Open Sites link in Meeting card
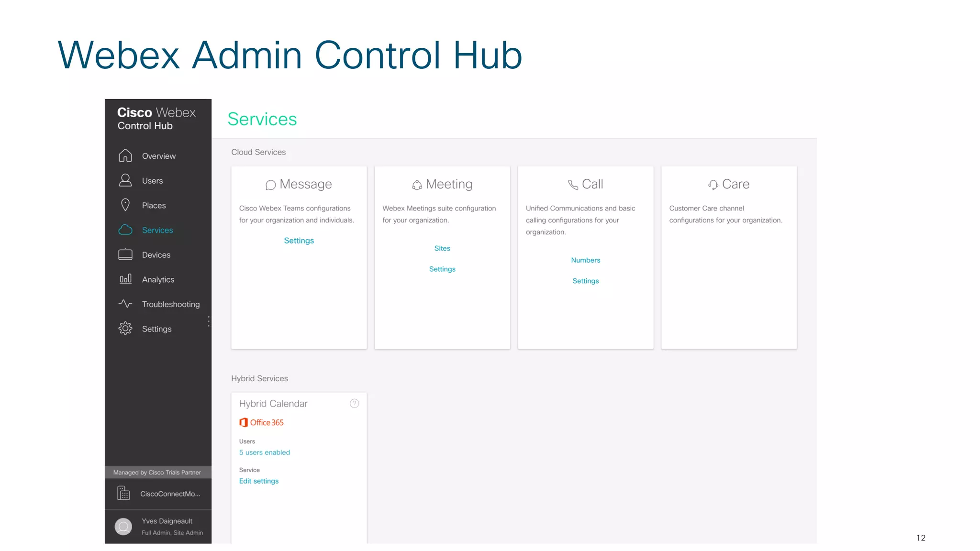The image size is (980, 551). coord(442,248)
